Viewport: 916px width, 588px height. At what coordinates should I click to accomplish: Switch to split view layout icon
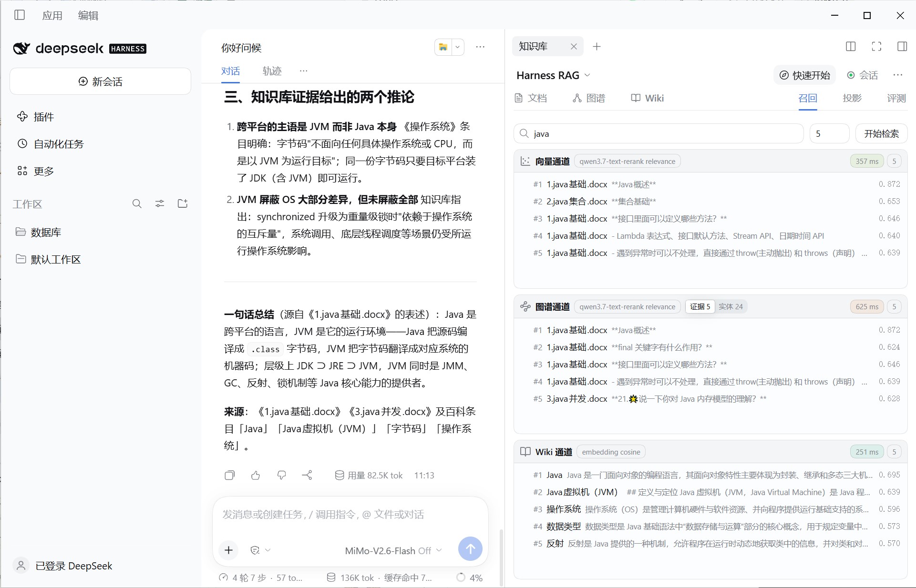click(x=851, y=46)
